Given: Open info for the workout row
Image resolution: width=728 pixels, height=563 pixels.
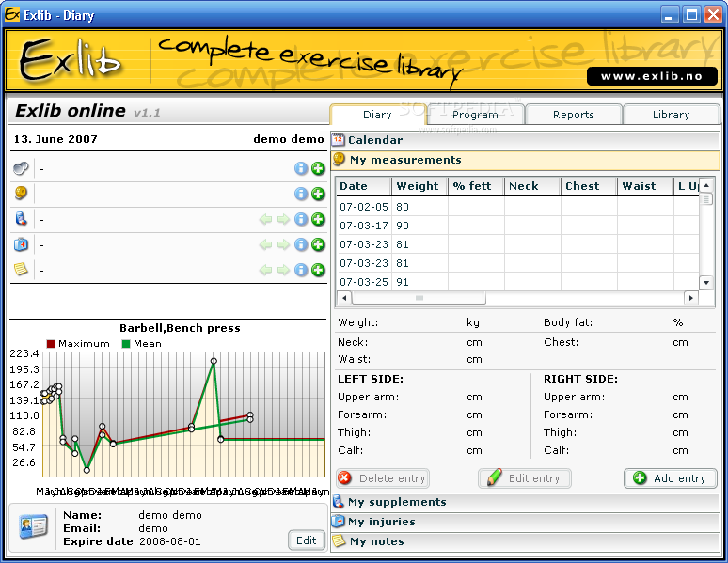Looking at the screenshot, I should [301, 168].
